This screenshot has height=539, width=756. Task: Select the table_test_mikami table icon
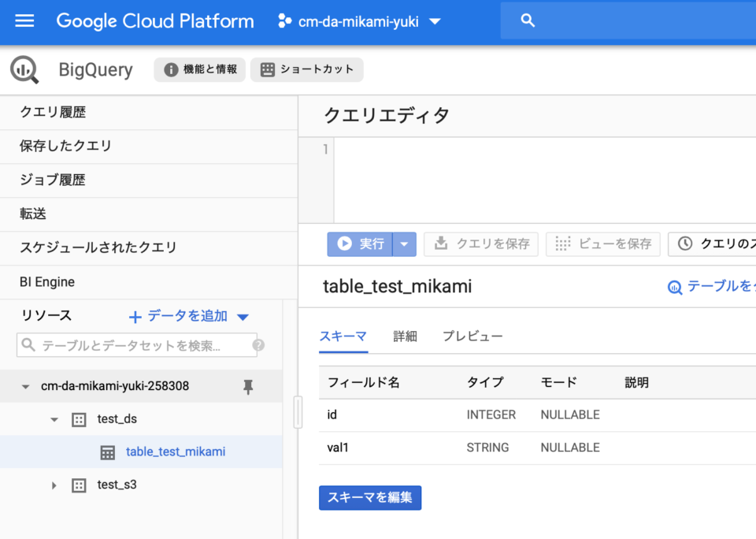(x=108, y=452)
